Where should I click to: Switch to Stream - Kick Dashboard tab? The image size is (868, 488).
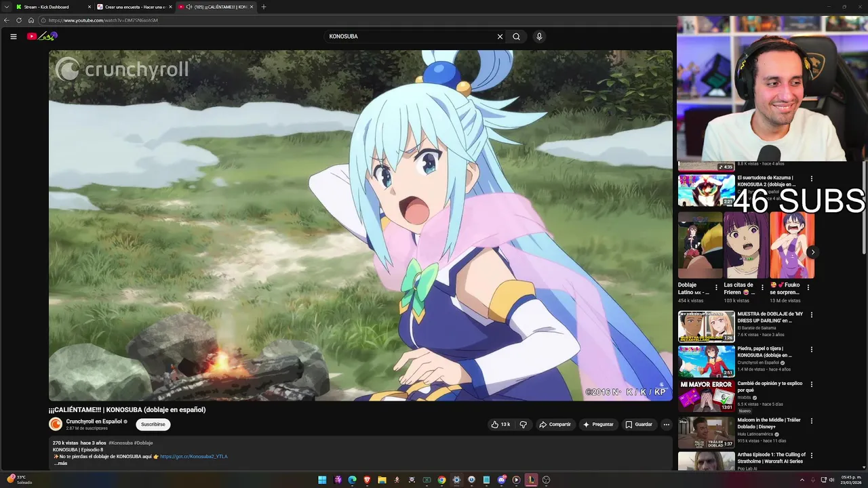[x=47, y=7]
